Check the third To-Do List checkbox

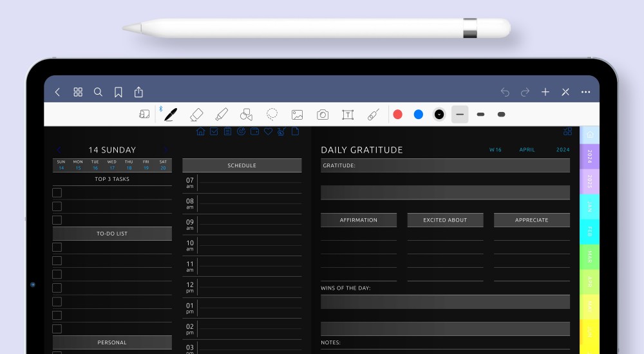[x=57, y=274]
